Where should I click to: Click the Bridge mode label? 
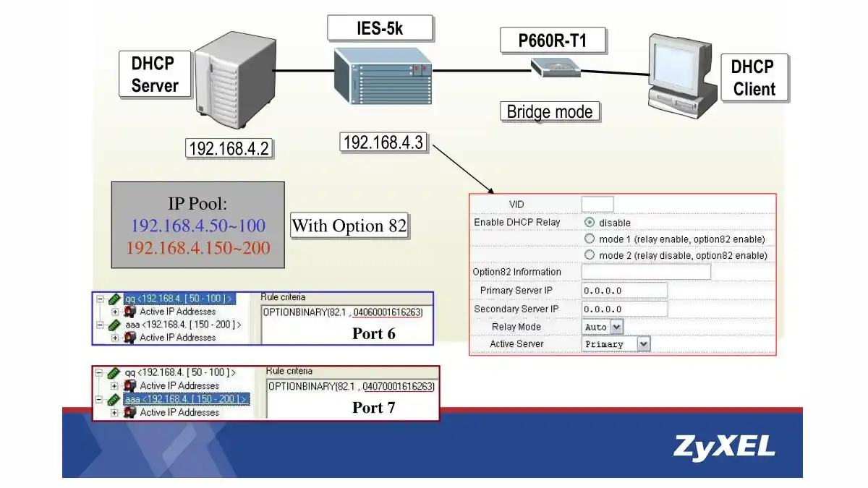tap(550, 111)
